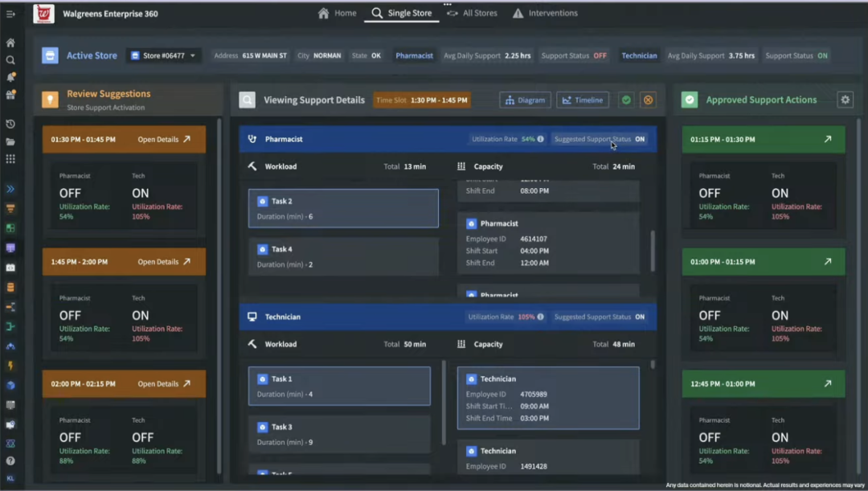Open the folder icon in left sidebar
This screenshot has width=868, height=491.
point(10,141)
